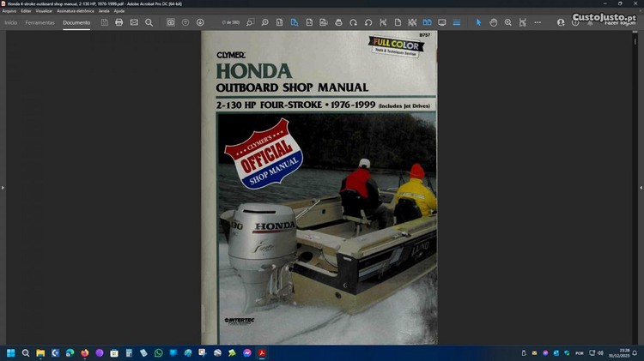Go to the next page arrow

[x=200, y=22]
